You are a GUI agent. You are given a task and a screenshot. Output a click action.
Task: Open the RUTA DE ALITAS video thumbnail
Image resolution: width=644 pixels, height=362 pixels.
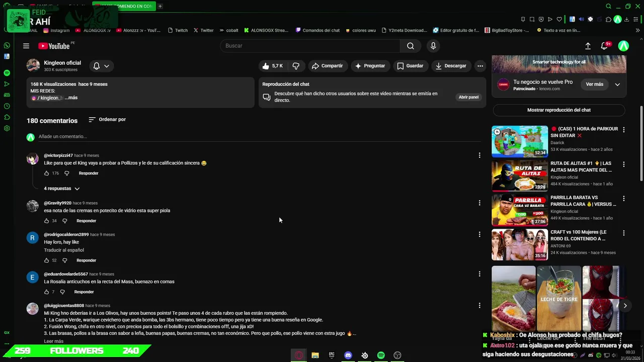click(520, 176)
